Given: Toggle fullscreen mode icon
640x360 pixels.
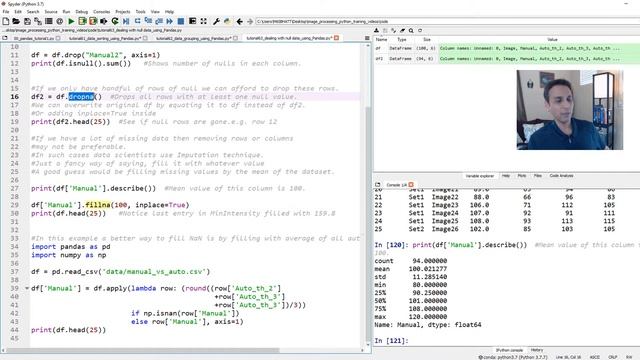Looking at the screenshot, I should tap(203, 21).
